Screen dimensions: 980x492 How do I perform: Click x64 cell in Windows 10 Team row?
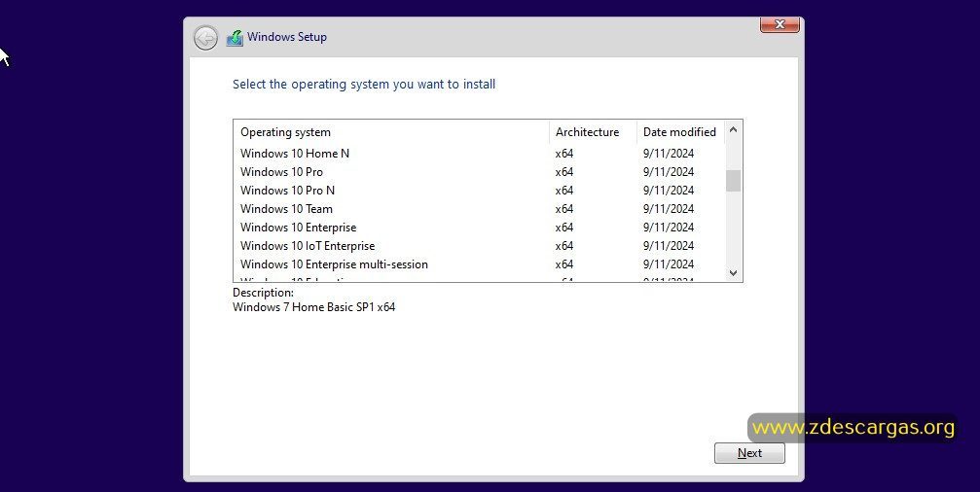click(x=563, y=209)
